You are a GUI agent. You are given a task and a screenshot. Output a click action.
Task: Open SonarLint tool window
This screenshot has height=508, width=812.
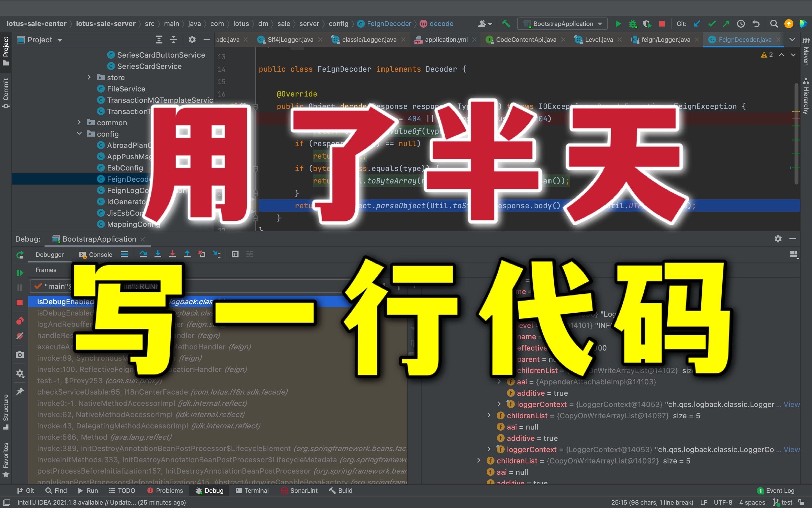(299, 491)
